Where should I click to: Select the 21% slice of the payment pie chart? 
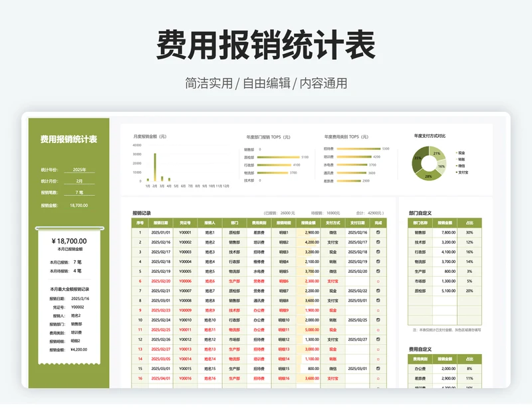tap(437, 154)
